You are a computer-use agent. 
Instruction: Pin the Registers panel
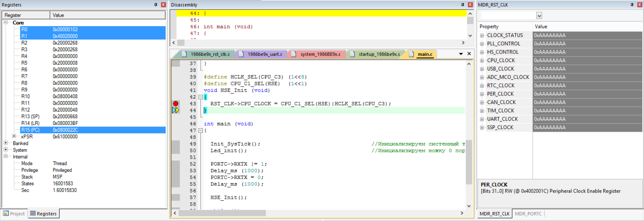156,5
